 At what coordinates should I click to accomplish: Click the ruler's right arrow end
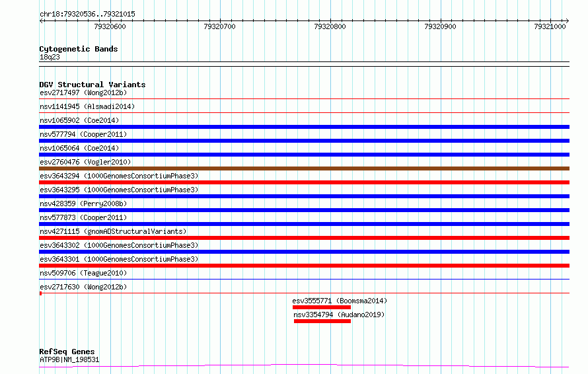tap(568, 21)
